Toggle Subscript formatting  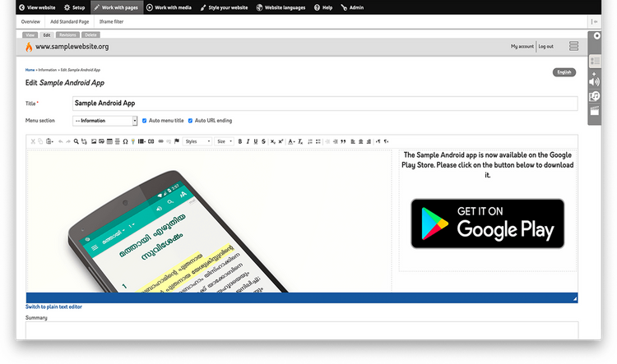tap(272, 141)
